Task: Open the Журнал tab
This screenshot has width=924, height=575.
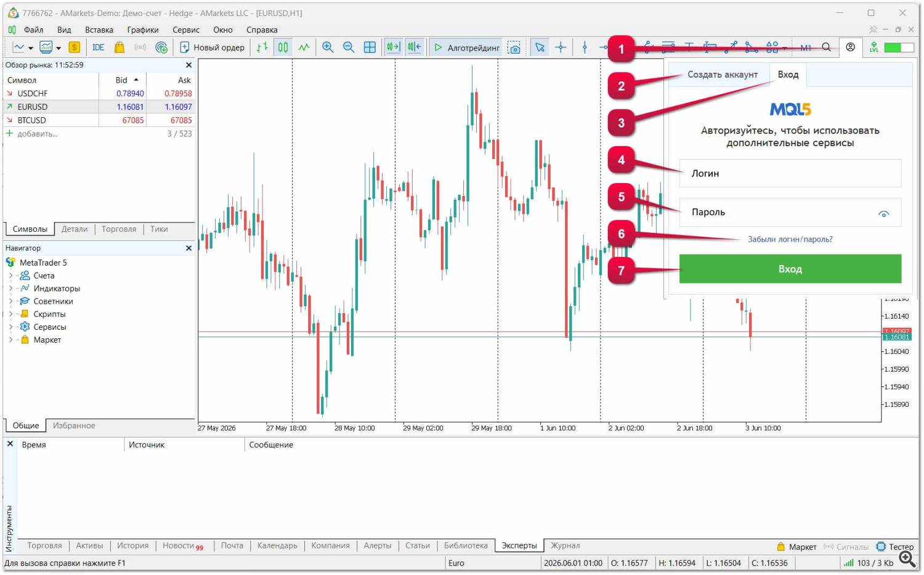Action: (565, 545)
